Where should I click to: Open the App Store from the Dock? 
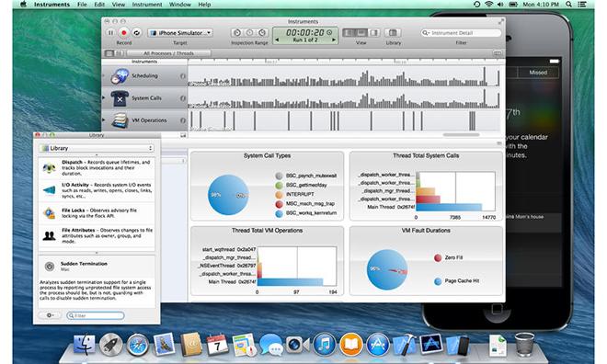tap(377, 345)
